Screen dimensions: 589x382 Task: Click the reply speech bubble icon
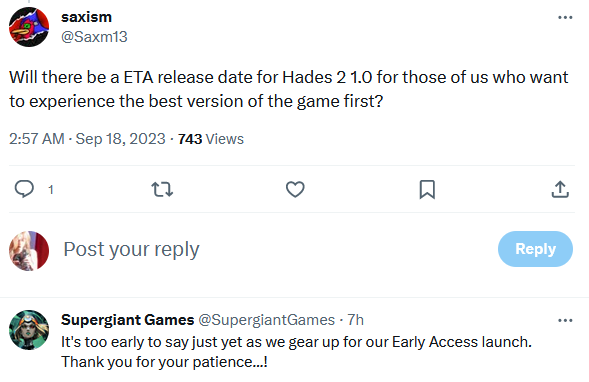(24, 189)
